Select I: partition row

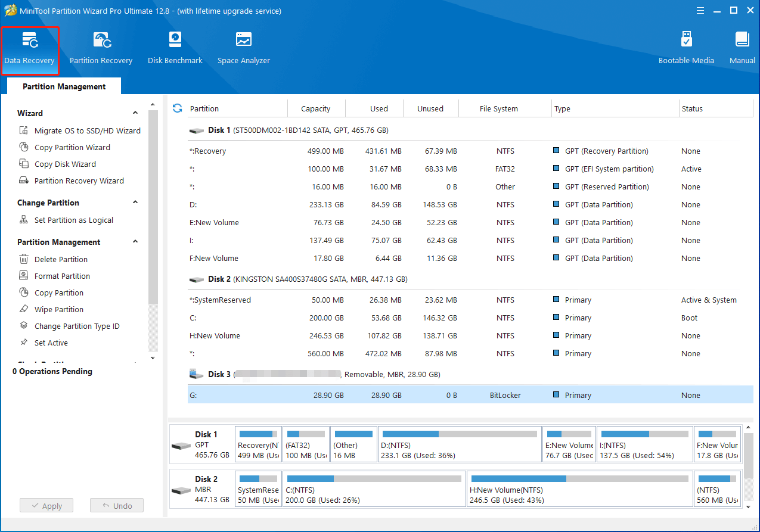click(470, 240)
